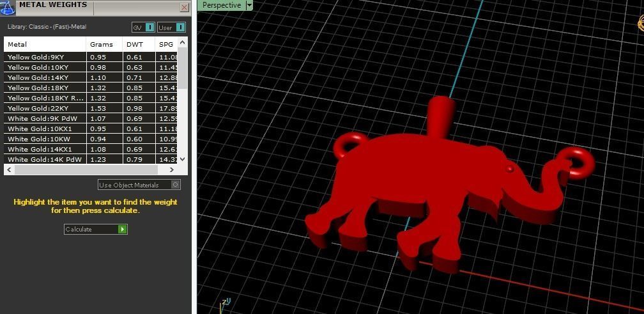Close the Metal Weights panel

(185, 8)
